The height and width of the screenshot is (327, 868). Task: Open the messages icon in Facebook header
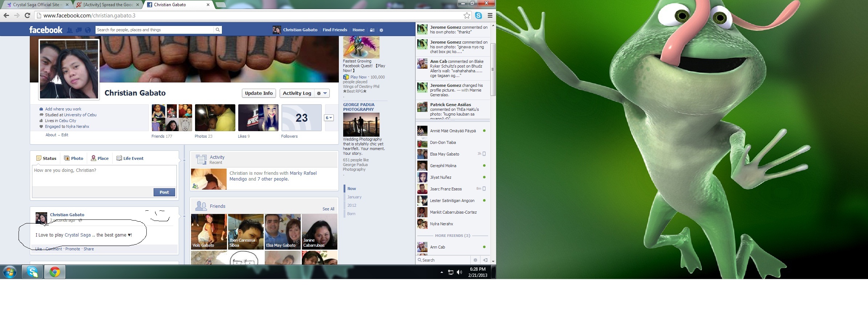pyautogui.click(x=79, y=30)
